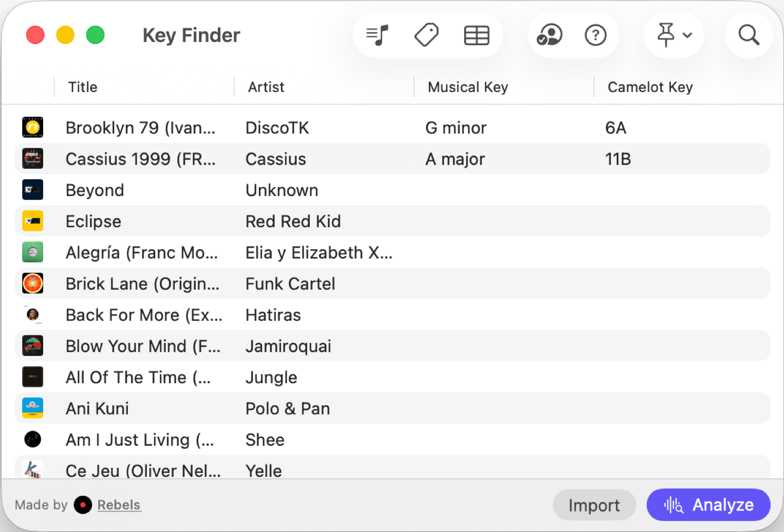The width and height of the screenshot is (784, 532).
Task: Open the playlist music note icon
Action: pos(377,35)
